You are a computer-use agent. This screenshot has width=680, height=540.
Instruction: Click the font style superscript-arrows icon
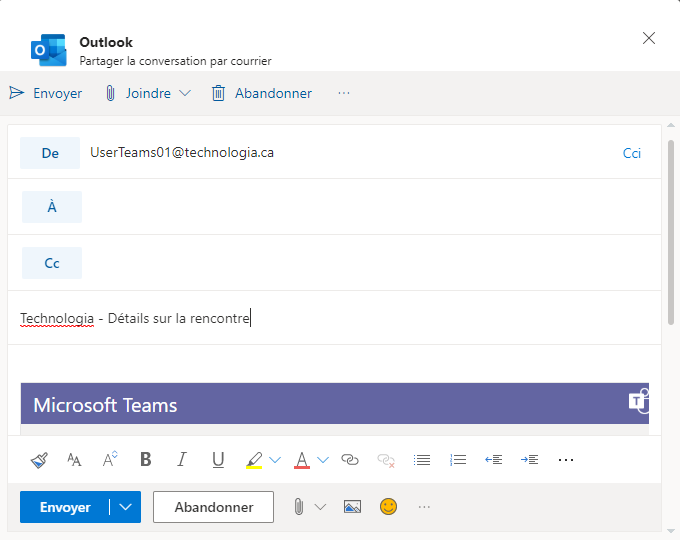pos(110,459)
